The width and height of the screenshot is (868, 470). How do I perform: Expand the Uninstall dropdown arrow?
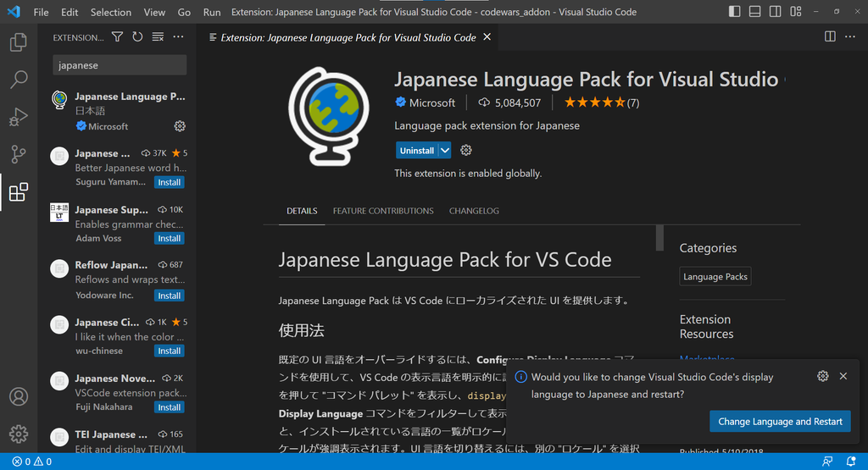pos(445,150)
